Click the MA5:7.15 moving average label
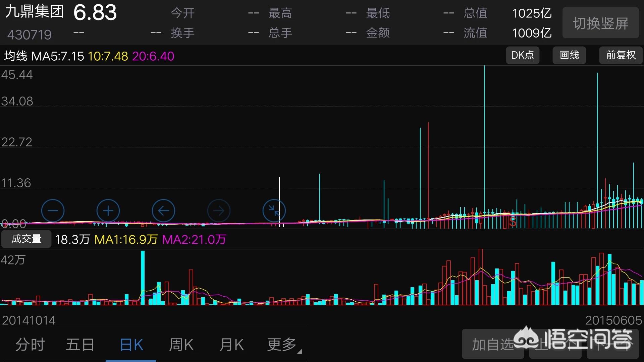Screen dimensions: 644x362 click(x=58, y=56)
